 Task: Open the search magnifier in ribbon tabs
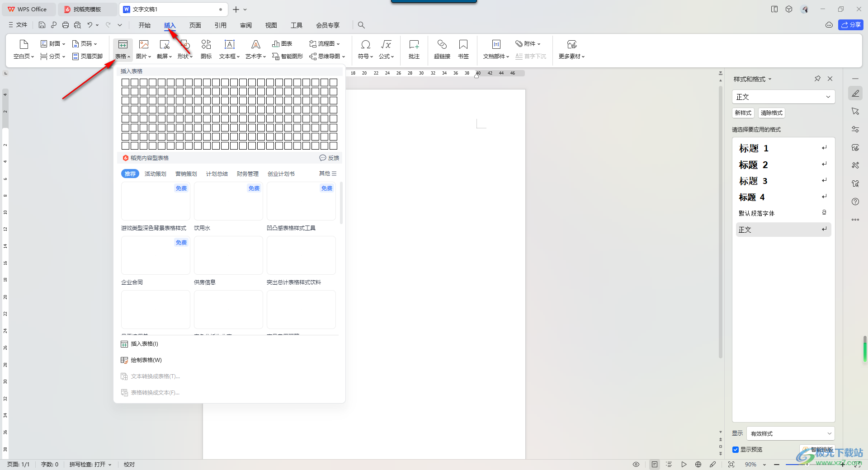[x=361, y=25]
